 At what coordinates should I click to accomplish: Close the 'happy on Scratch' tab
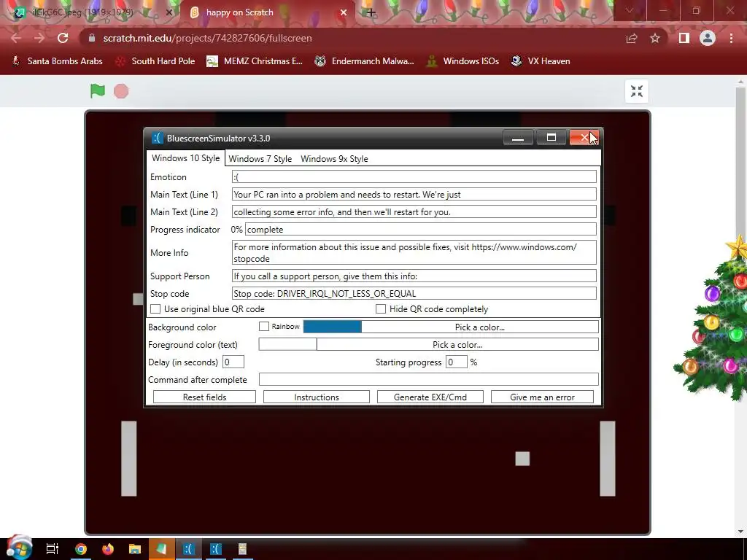point(344,12)
